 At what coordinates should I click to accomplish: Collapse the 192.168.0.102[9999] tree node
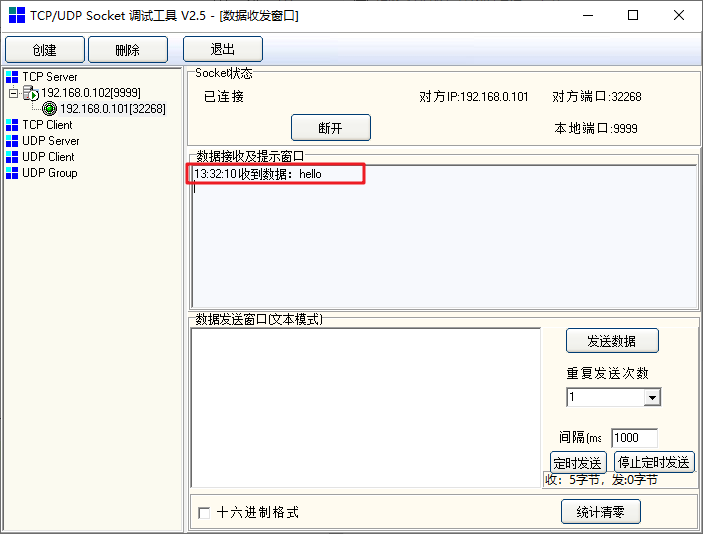coord(13,93)
